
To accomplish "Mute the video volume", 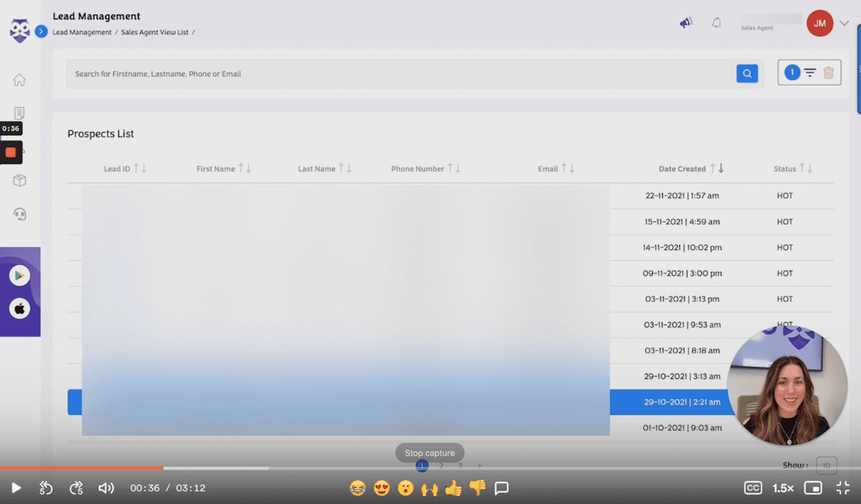I will (x=106, y=488).
